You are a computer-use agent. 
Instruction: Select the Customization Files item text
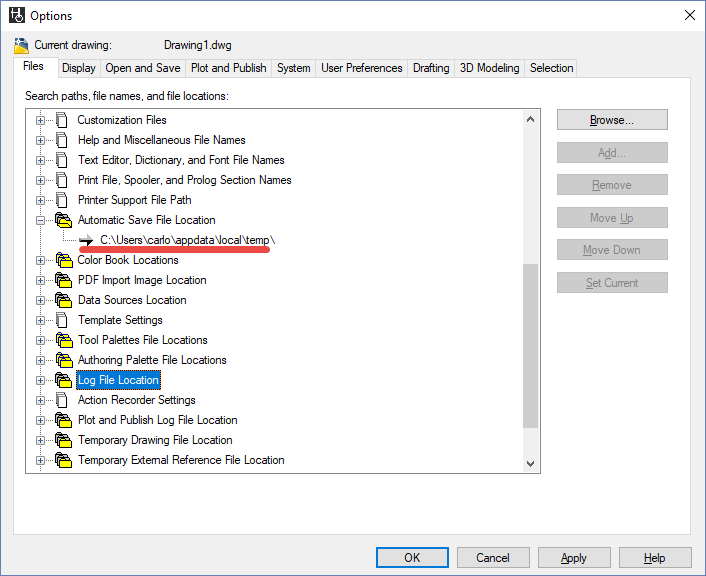pyautogui.click(x=122, y=120)
